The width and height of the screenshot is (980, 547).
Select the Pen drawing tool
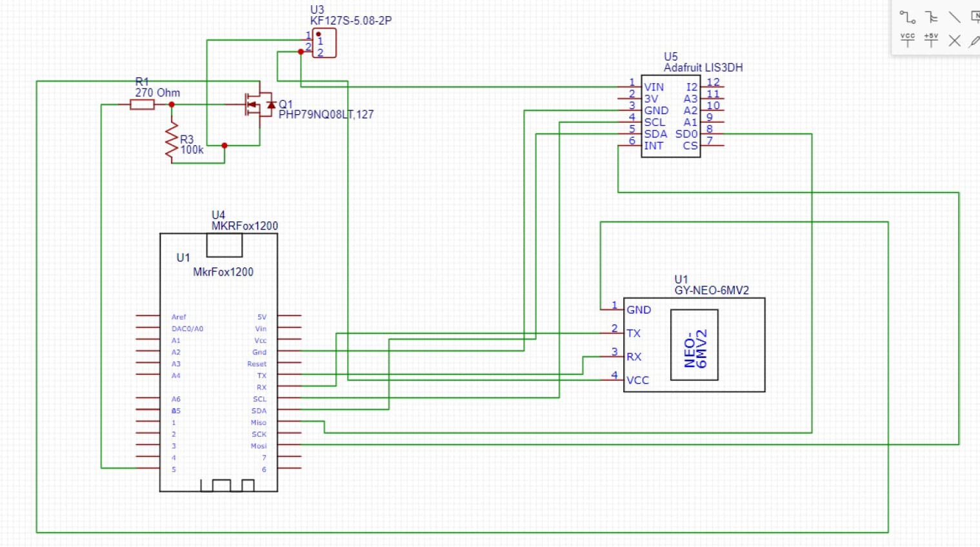[x=974, y=41]
